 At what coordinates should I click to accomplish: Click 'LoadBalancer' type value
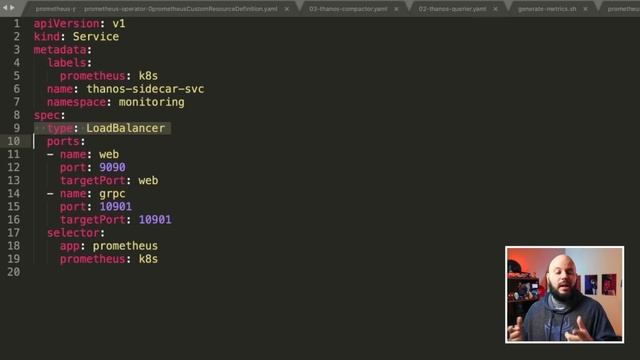tap(125, 128)
